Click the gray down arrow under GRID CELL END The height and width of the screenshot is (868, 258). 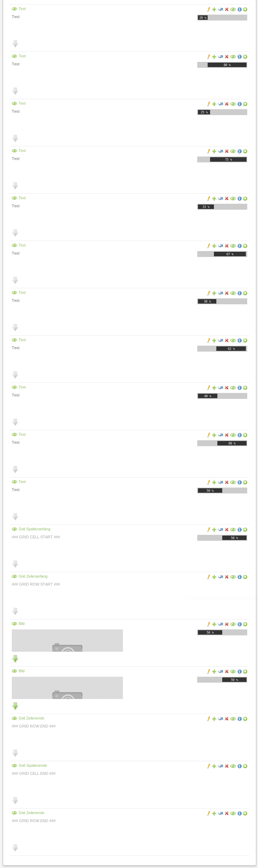[15, 800]
